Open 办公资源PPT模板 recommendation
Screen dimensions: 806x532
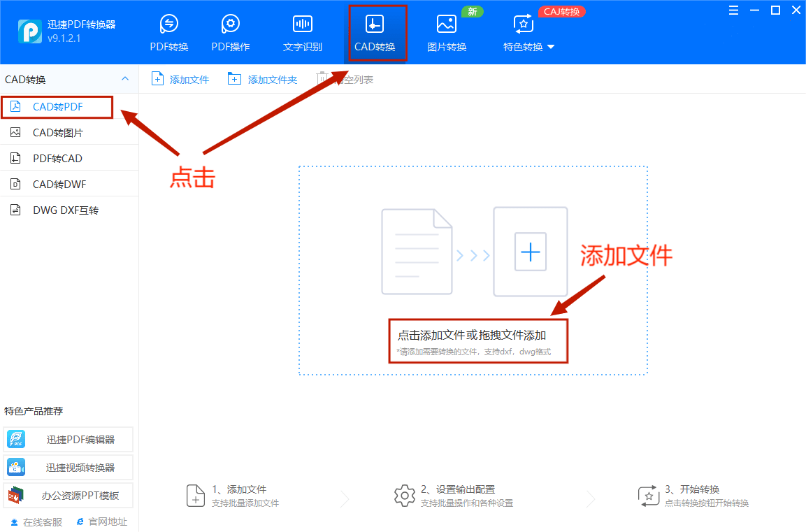69,496
